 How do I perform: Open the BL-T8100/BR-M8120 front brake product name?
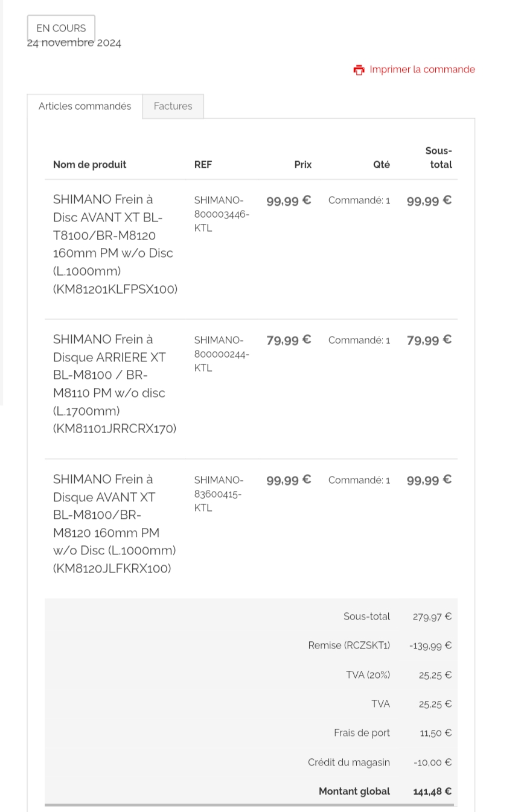pos(115,244)
